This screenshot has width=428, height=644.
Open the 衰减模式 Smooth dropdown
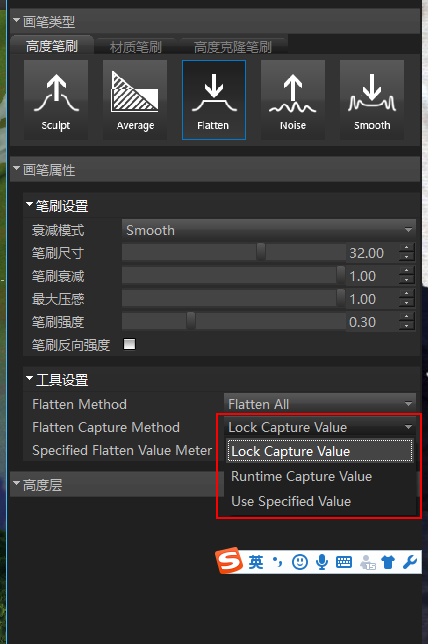[269, 230]
